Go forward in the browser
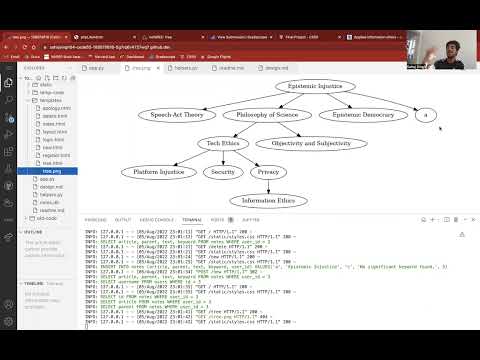Image resolution: width=480 pixels, height=360 pixels. pyautogui.click(x=15, y=47)
